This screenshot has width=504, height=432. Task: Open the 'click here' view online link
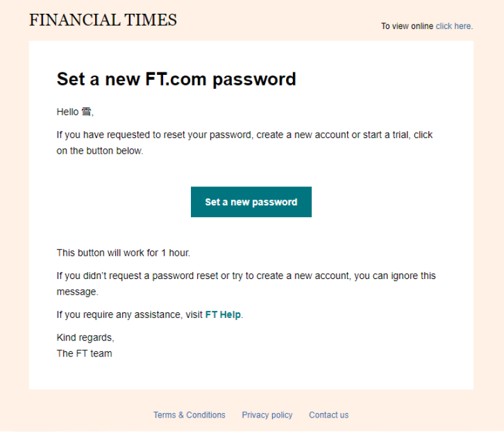(454, 26)
